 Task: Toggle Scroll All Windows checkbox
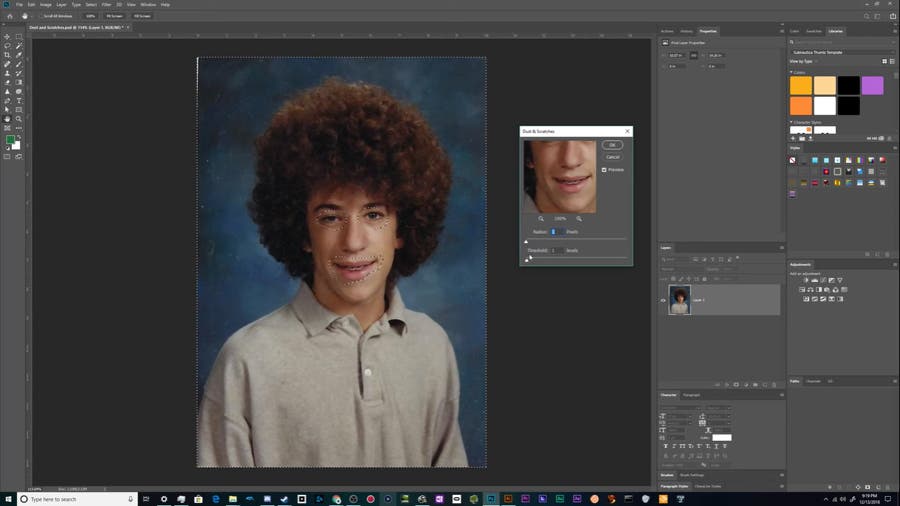(40, 16)
